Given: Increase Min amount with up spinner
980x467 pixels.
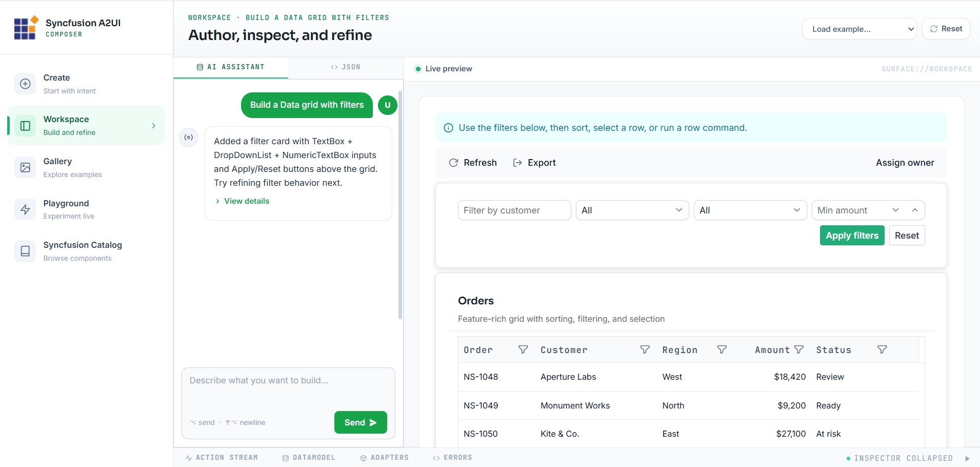Looking at the screenshot, I should click(x=914, y=210).
